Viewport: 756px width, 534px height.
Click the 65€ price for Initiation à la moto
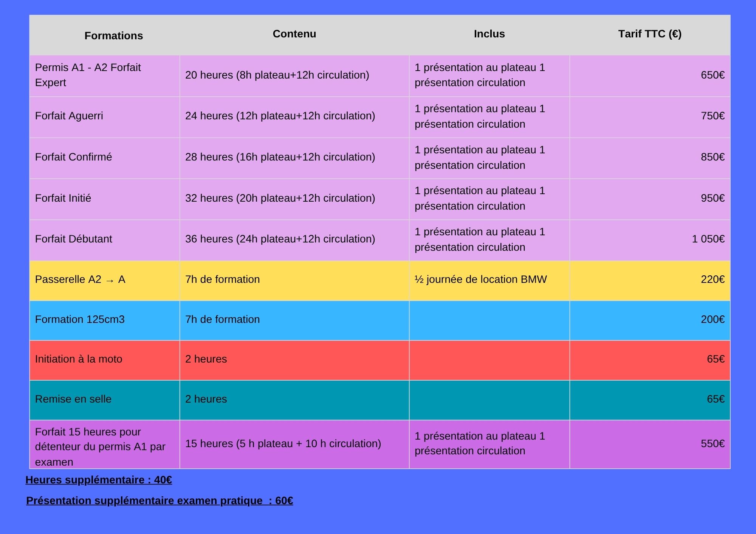716,359
